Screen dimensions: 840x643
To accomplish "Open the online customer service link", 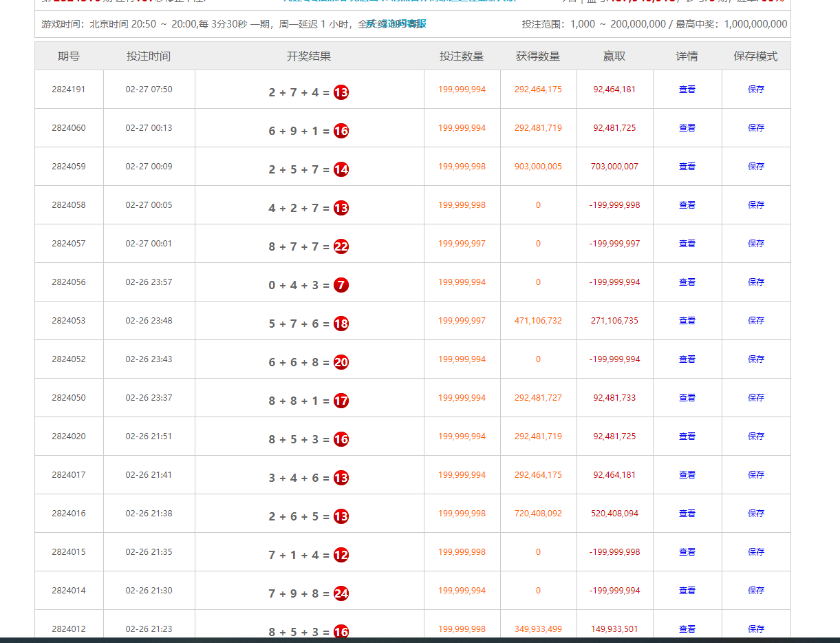I will (x=396, y=24).
